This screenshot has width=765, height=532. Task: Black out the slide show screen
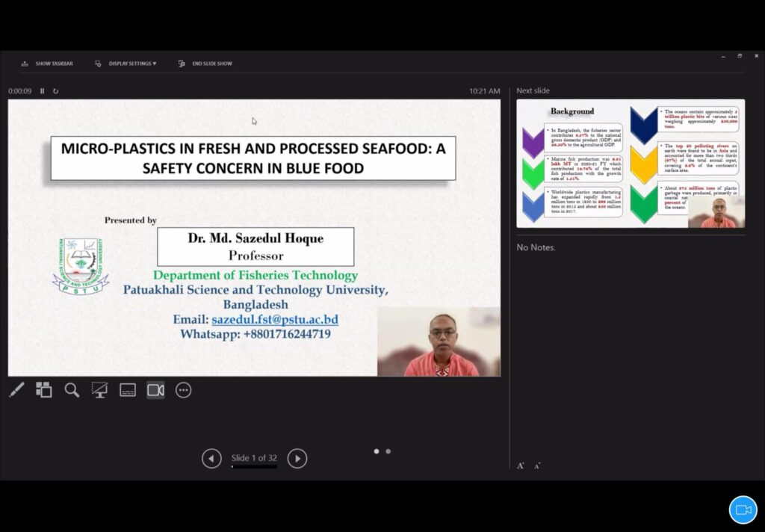coord(99,389)
